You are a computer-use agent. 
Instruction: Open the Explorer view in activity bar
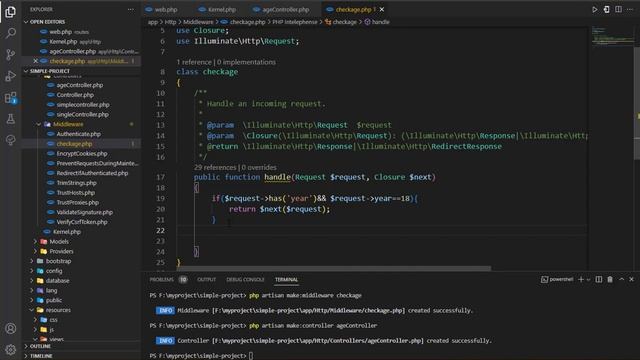(11, 12)
